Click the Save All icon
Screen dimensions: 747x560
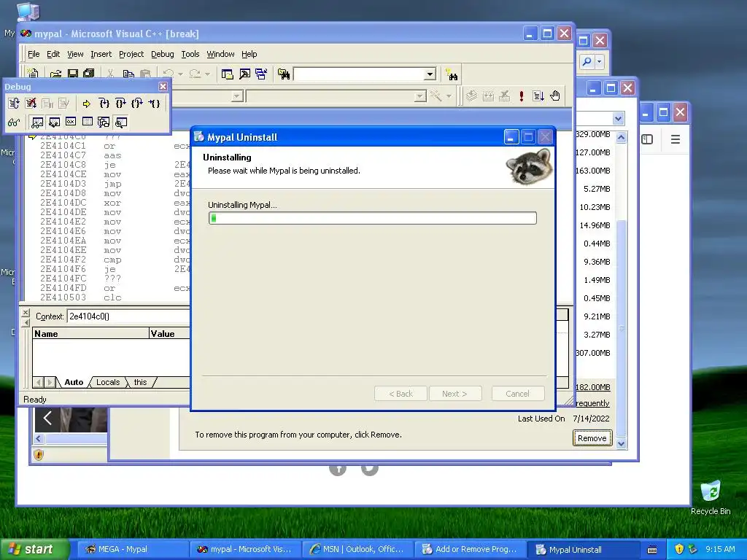(89, 74)
